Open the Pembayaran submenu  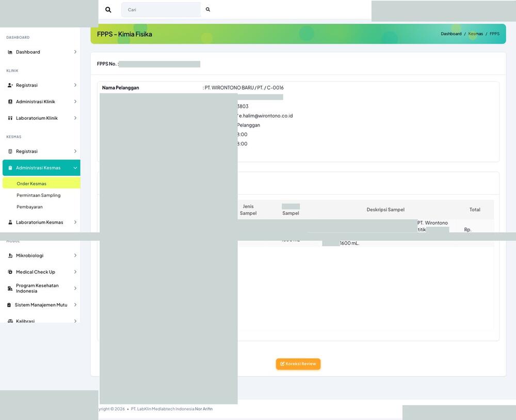pyautogui.click(x=29, y=207)
